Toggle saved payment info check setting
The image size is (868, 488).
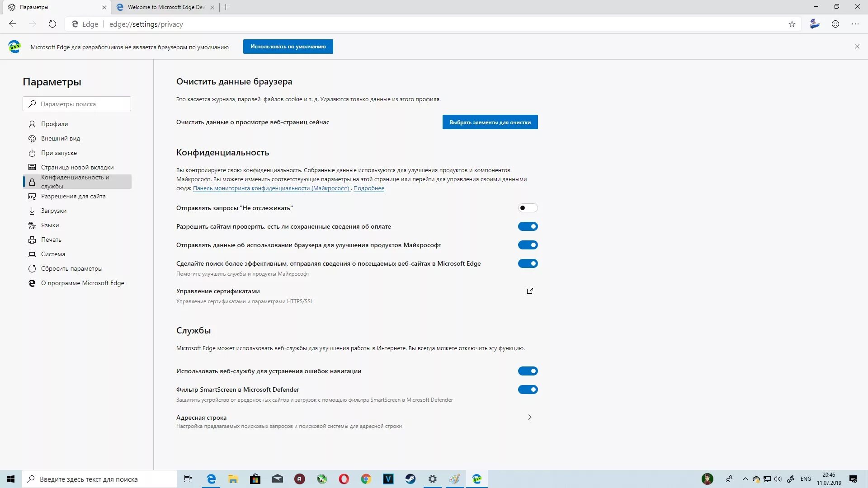pos(528,226)
